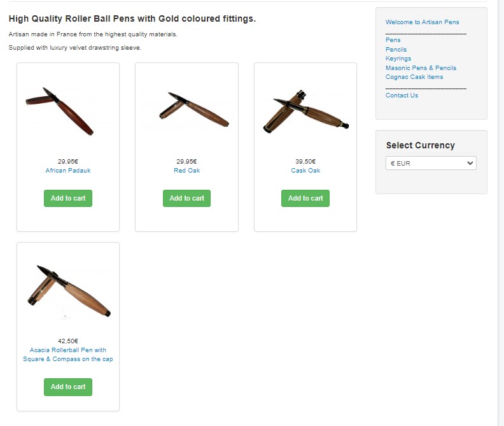Browse Cognac Cask Items in the sidebar
Viewport: 504px width, 426px height.
[414, 77]
